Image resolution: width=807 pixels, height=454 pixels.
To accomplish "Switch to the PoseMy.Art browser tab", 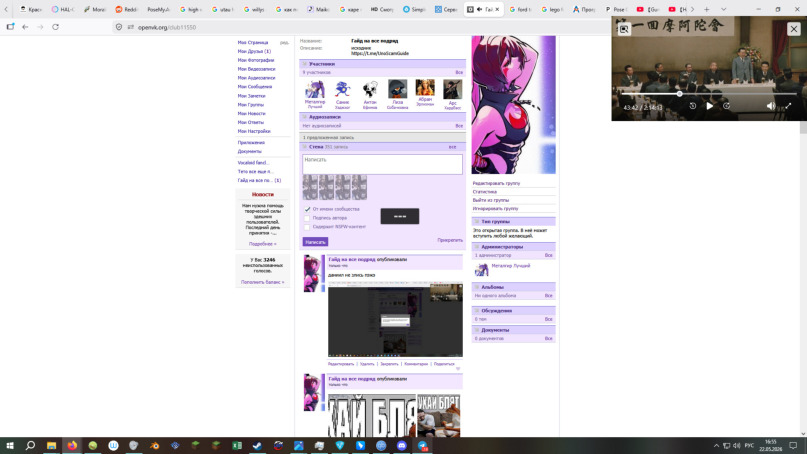I will coord(158,9).
